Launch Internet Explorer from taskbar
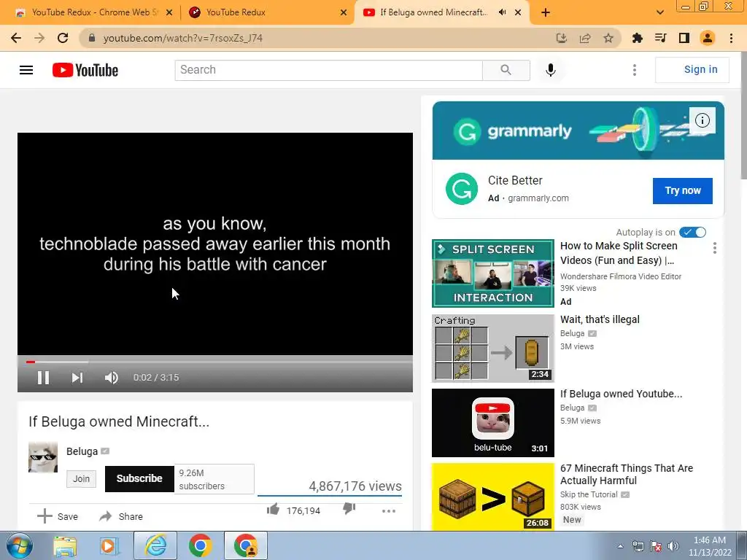This screenshot has width=747, height=560. coord(155,545)
